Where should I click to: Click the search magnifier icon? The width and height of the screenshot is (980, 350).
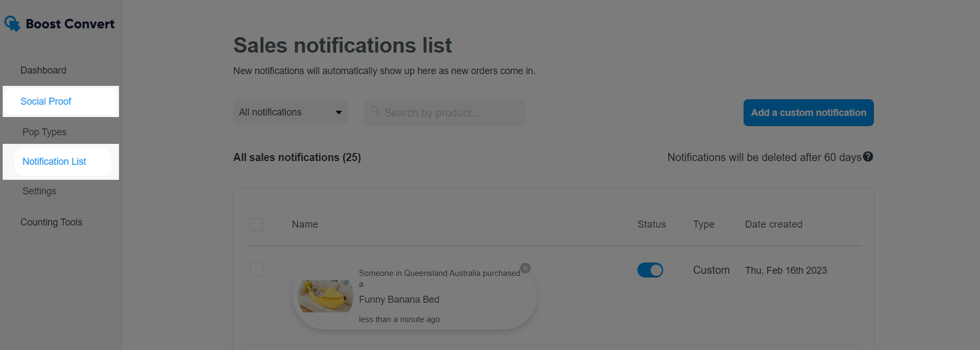(x=375, y=111)
